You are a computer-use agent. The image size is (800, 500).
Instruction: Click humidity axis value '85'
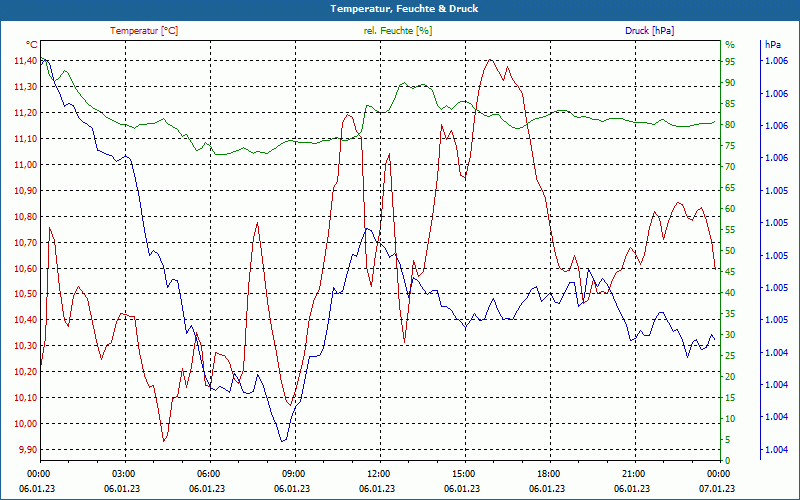[x=730, y=104]
